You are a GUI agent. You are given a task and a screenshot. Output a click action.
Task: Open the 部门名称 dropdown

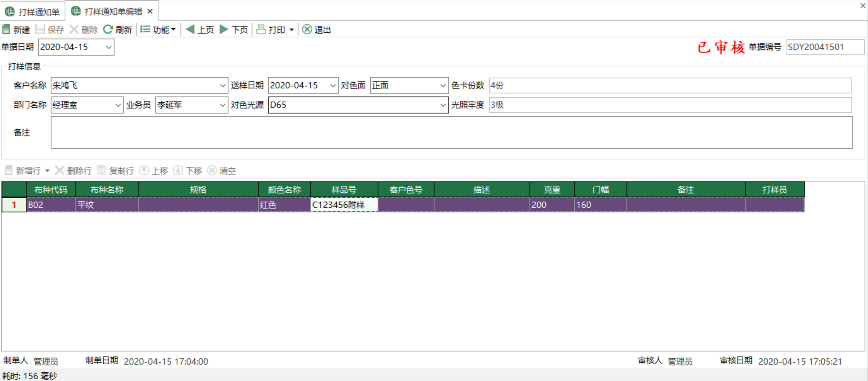(x=118, y=105)
